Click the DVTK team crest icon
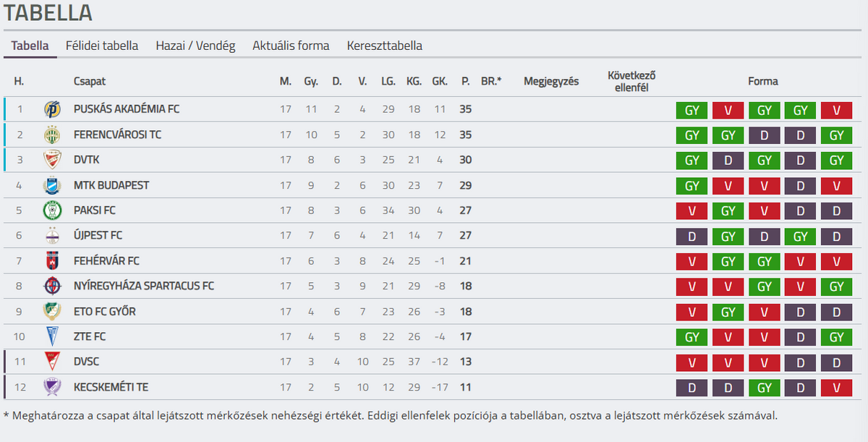 click(52, 160)
